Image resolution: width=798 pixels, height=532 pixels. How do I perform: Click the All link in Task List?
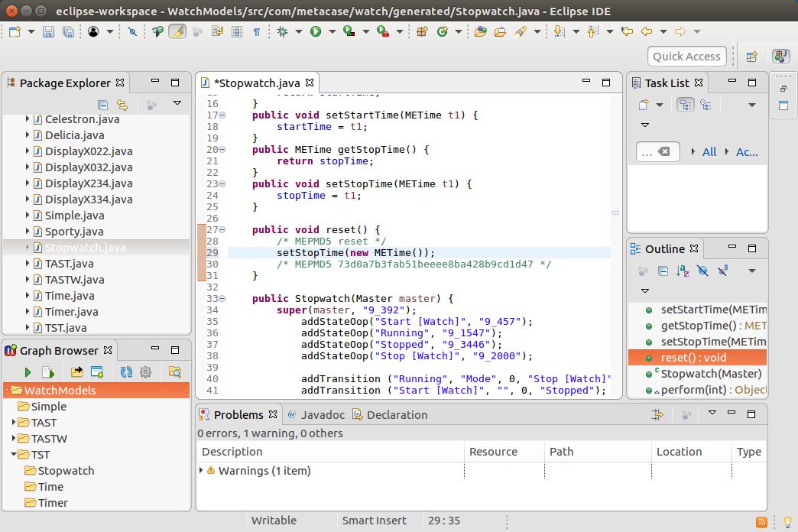(x=709, y=152)
